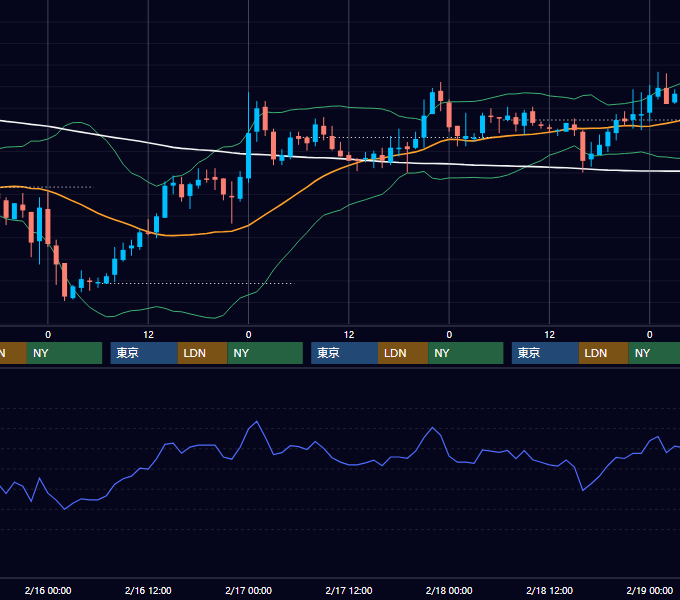Click hour label 0 directly above 2/17 00:00
This screenshot has width=680, height=600.
(248, 335)
